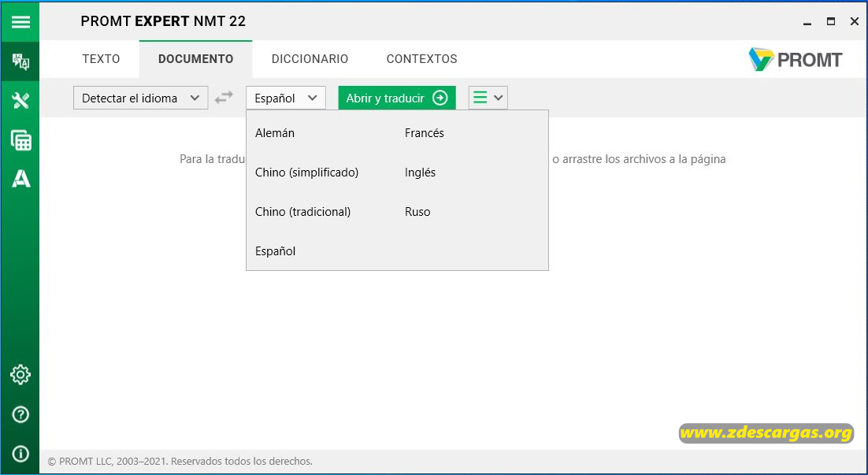Choose Inglés as target language
This screenshot has height=475, width=868.
[420, 173]
